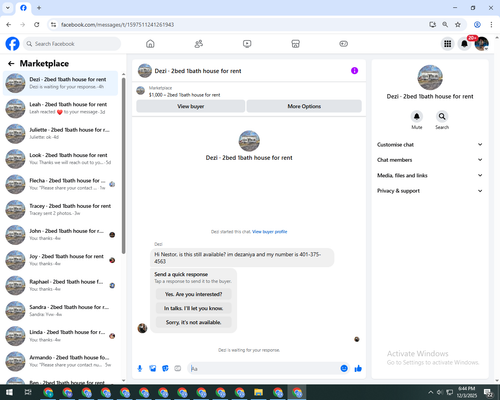500x400 pixels.
Task: Open the Notifications bell icon
Action: (464, 44)
